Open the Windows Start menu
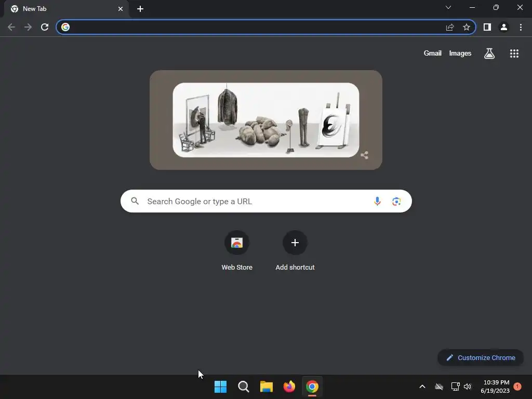 coord(220,387)
